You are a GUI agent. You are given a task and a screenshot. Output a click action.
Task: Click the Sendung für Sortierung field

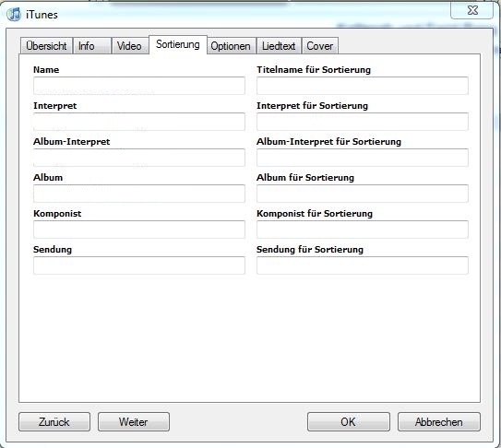(x=363, y=265)
